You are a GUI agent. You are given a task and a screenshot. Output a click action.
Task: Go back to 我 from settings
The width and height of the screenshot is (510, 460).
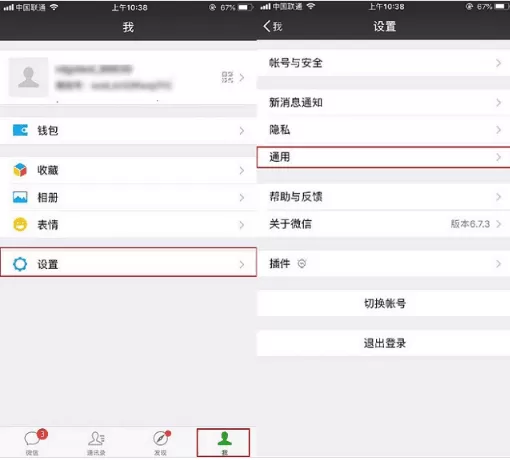coord(273,26)
